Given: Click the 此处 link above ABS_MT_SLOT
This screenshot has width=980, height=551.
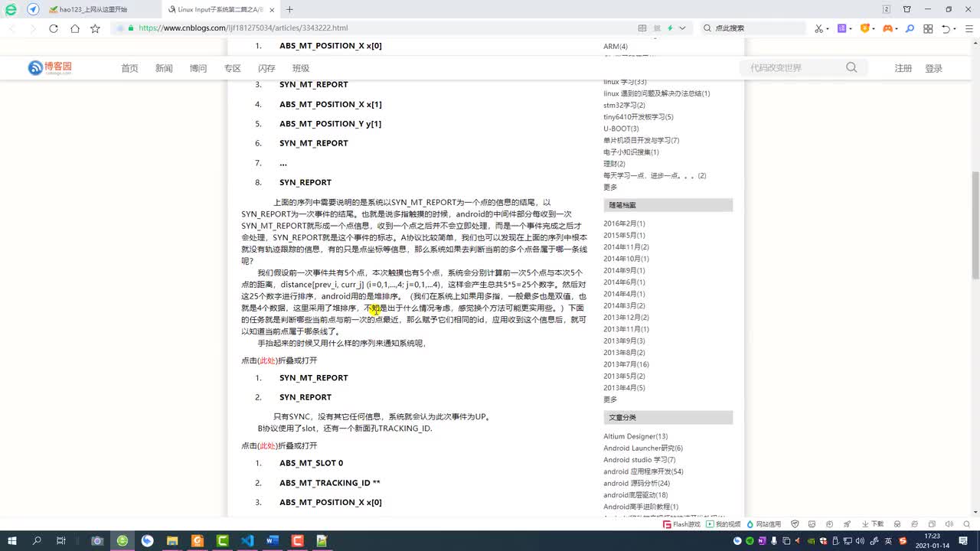Looking at the screenshot, I should coord(267,445).
